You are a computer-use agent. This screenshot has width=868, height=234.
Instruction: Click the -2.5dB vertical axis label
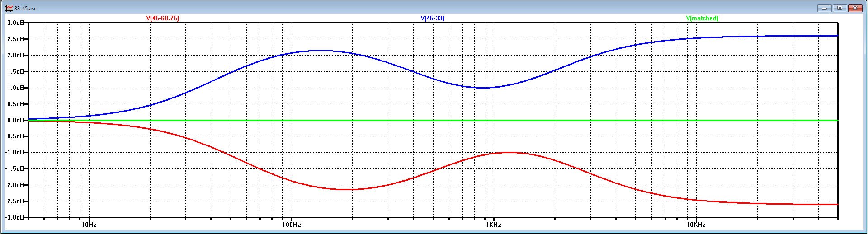[x=14, y=201]
